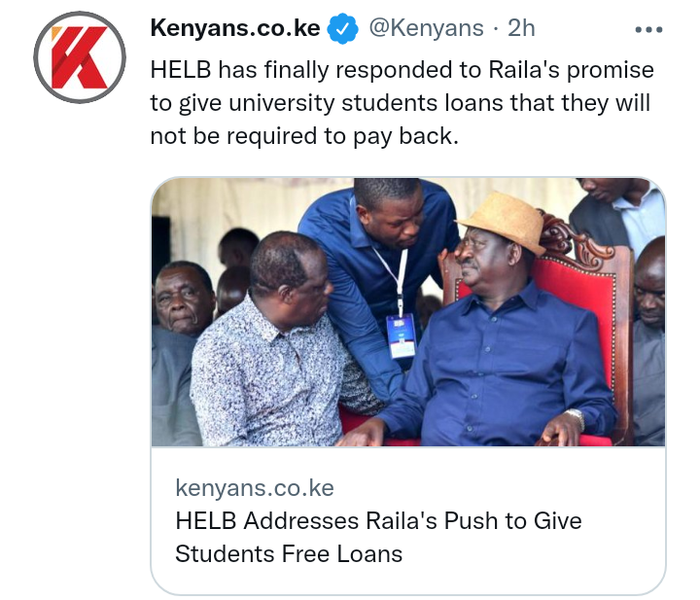Click the 'not be required to pay back' line
The height and width of the screenshot is (600, 700).
[x=304, y=136]
